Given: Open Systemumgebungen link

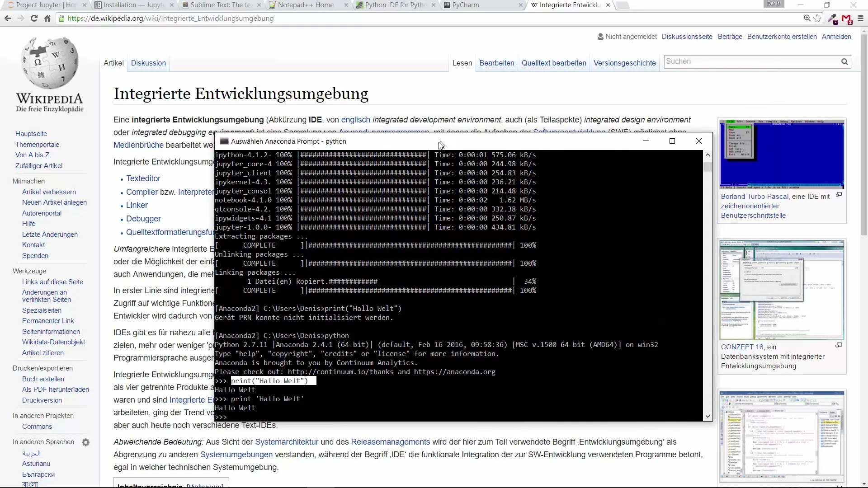Looking at the screenshot, I should click(236, 455).
